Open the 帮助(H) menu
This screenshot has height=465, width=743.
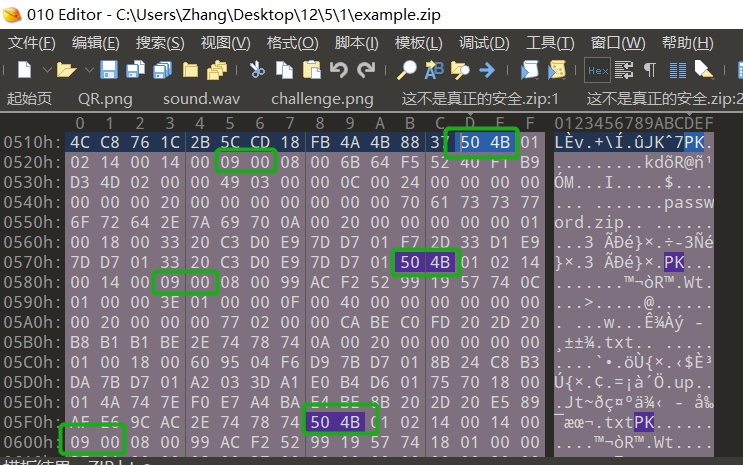687,43
